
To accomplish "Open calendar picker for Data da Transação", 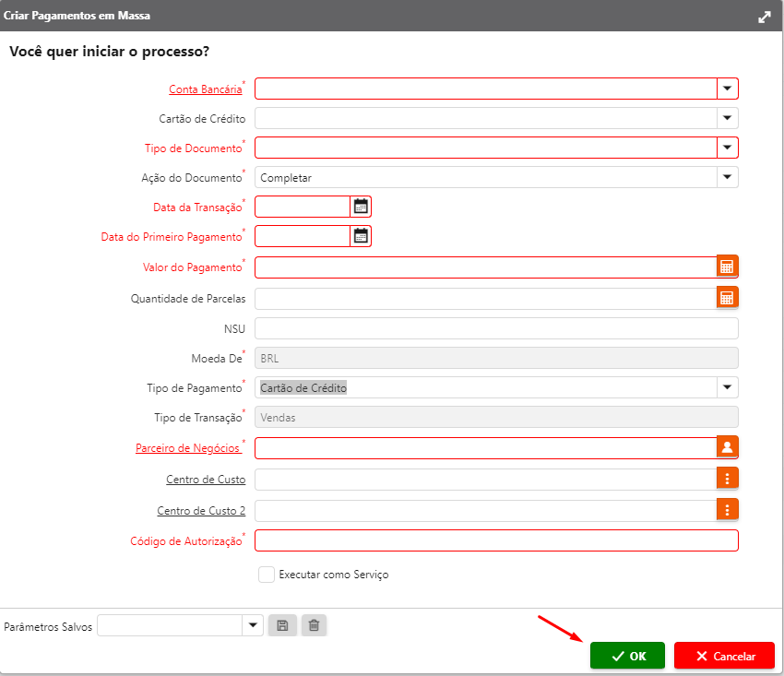I will click(361, 207).
